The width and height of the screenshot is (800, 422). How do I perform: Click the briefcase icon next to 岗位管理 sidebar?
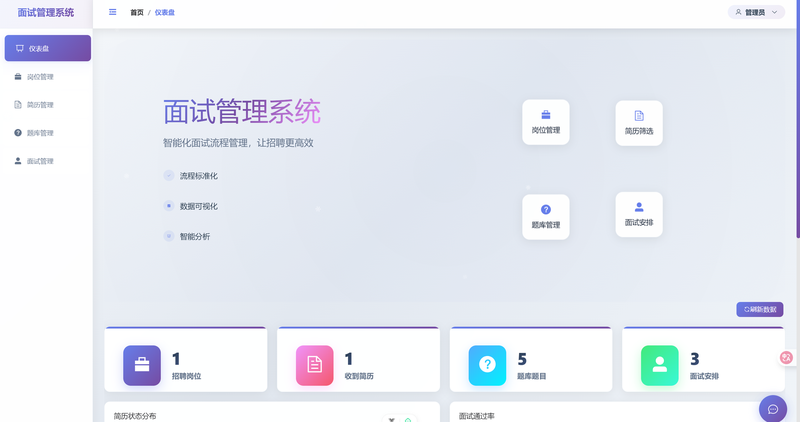[18, 77]
